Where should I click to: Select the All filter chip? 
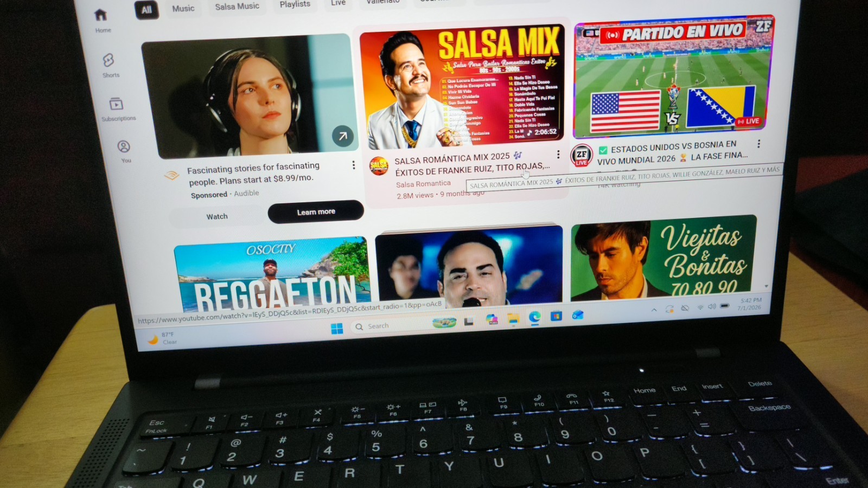(146, 10)
